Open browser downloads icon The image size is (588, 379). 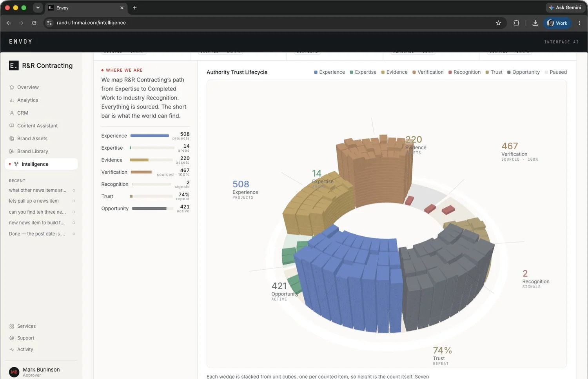click(x=535, y=23)
